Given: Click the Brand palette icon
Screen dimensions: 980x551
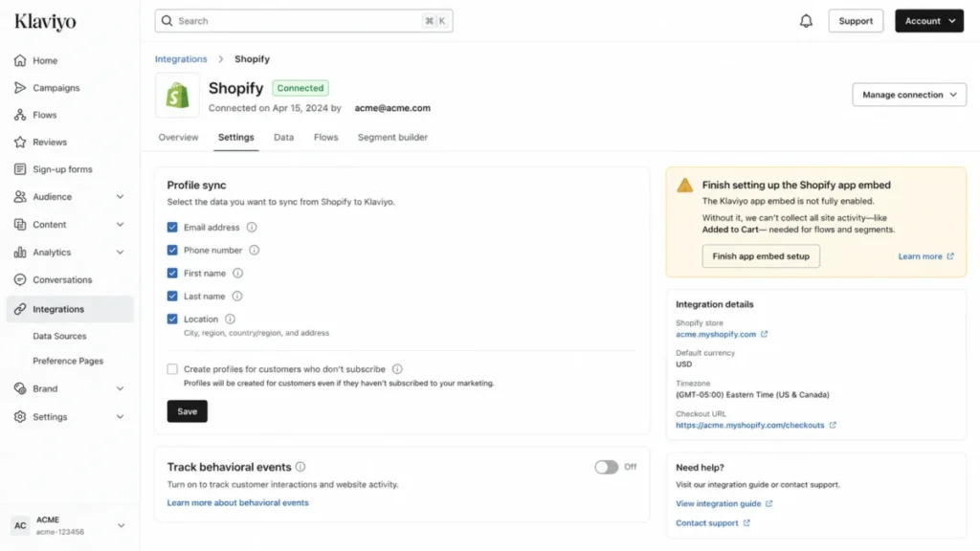Looking at the screenshot, I should [20, 388].
